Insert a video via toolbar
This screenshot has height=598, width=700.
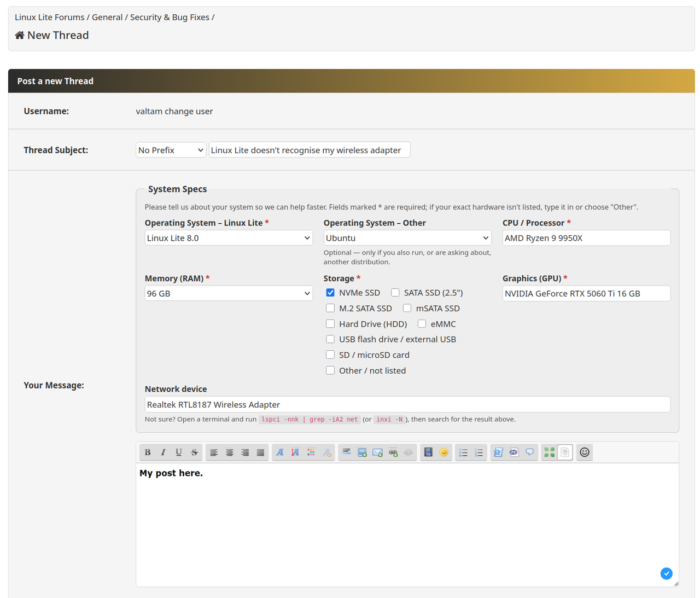coord(428,452)
